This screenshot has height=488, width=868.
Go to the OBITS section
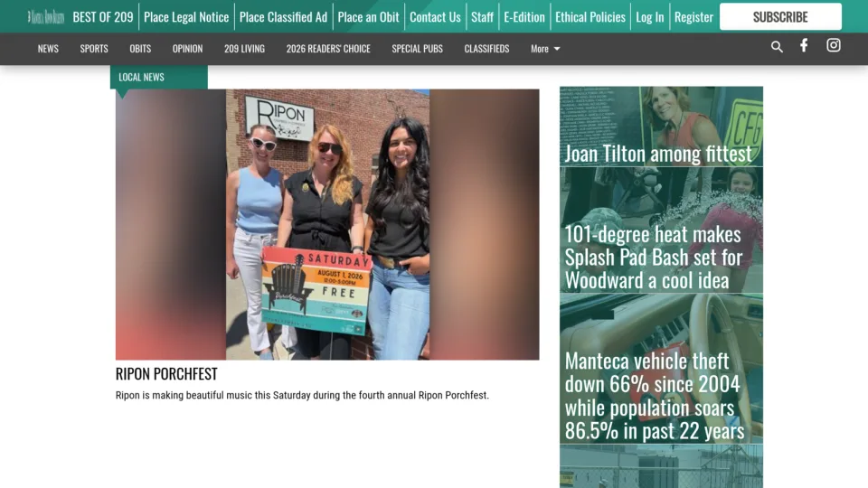(x=140, y=49)
